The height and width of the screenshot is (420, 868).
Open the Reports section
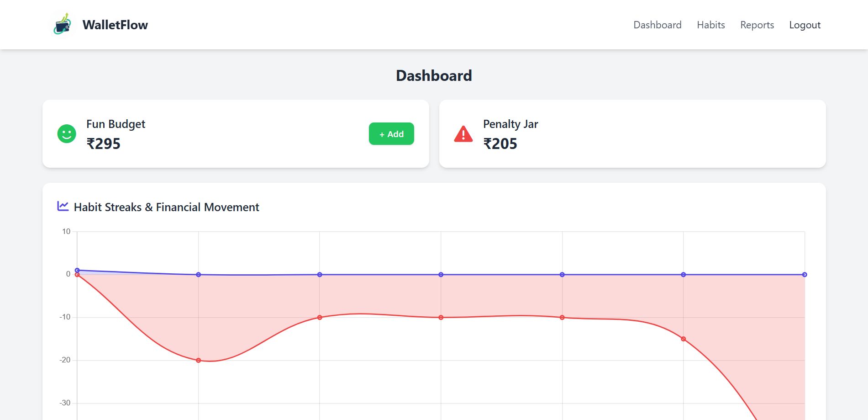[757, 25]
